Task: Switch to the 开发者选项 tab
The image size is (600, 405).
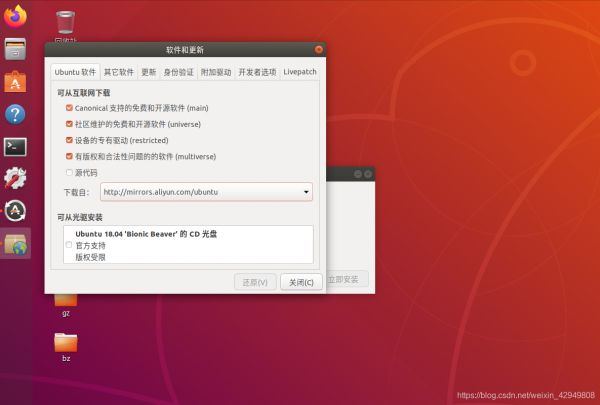Action: [x=257, y=72]
